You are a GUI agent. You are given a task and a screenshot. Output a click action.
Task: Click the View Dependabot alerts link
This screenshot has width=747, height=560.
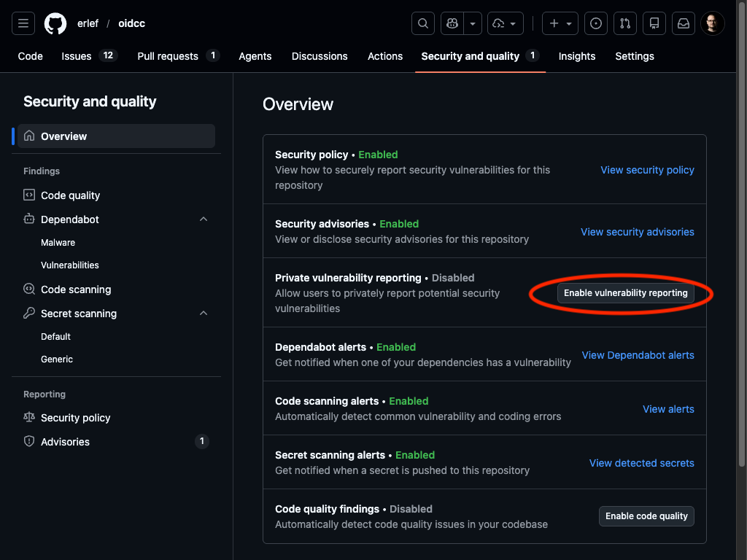(x=638, y=355)
